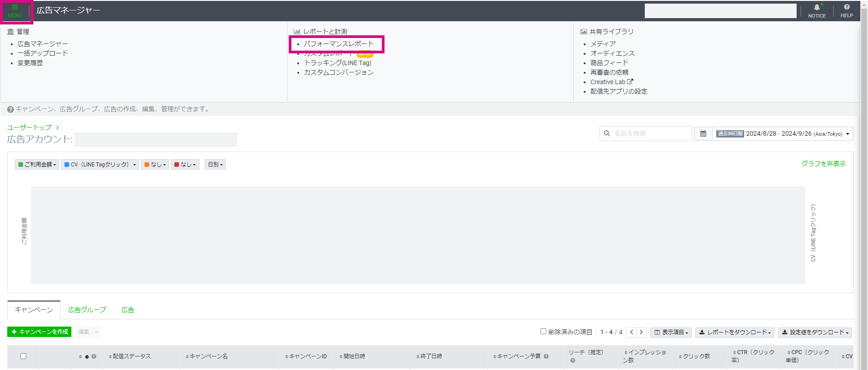The width and height of the screenshot is (868, 370).
Task: Check the select-all campaigns checkbox
Action: click(x=23, y=356)
